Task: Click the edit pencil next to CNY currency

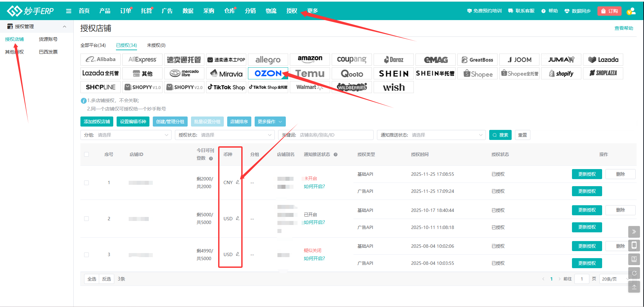Action: (238, 182)
